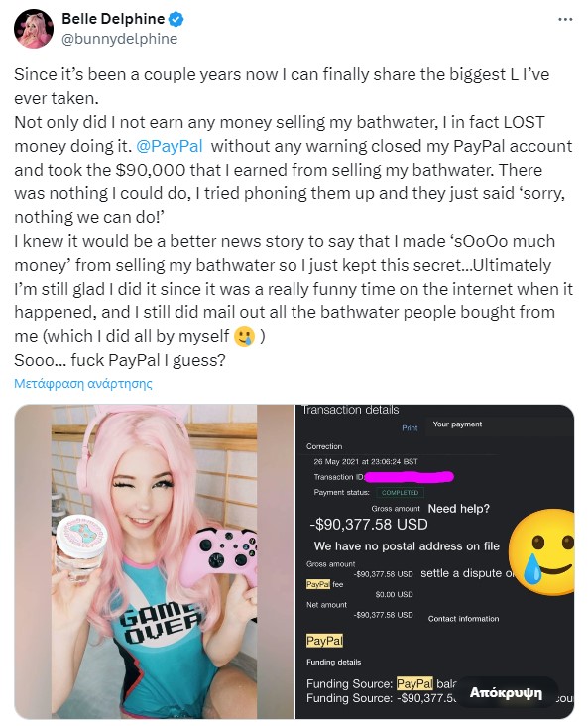Click the -$90,377.58 USD gross amount heading
Screen dimensions: 588x726
point(369,524)
